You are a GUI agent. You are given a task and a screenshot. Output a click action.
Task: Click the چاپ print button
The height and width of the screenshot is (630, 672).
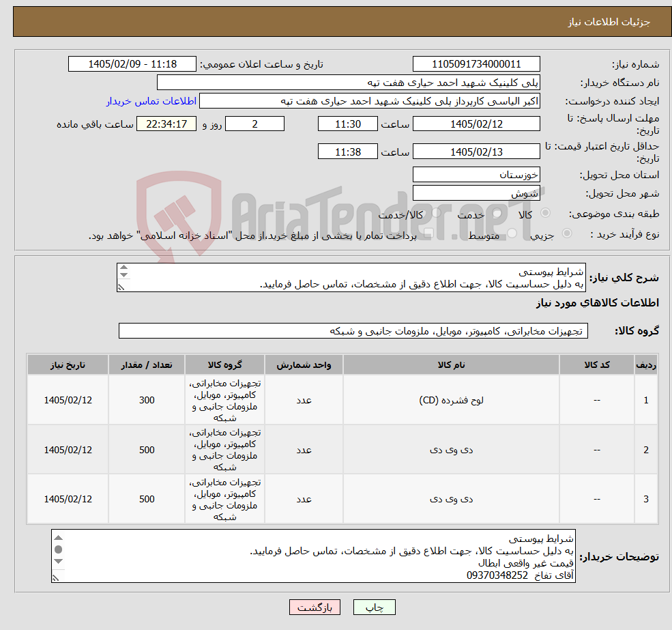pos(374,607)
